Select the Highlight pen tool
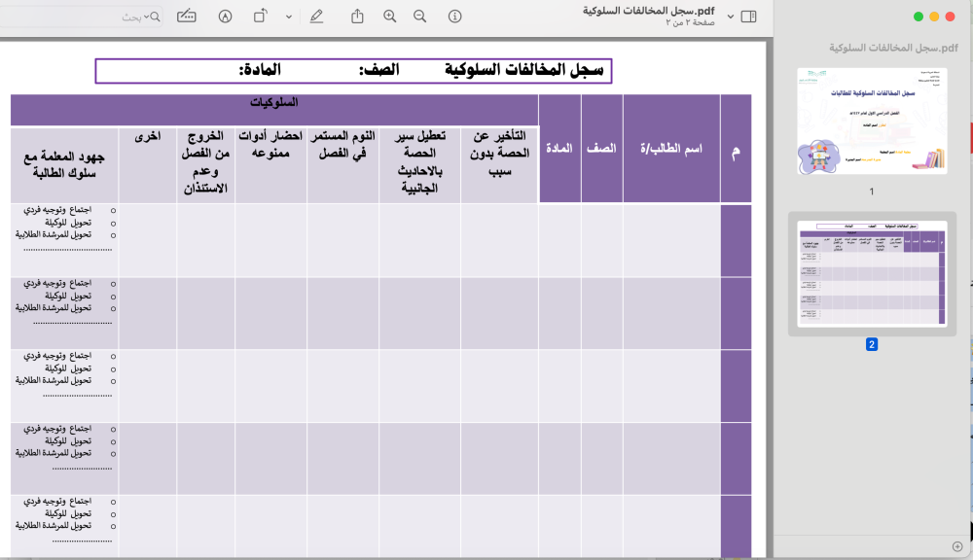This screenshot has height=560, width=973. pyautogui.click(x=316, y=17)
